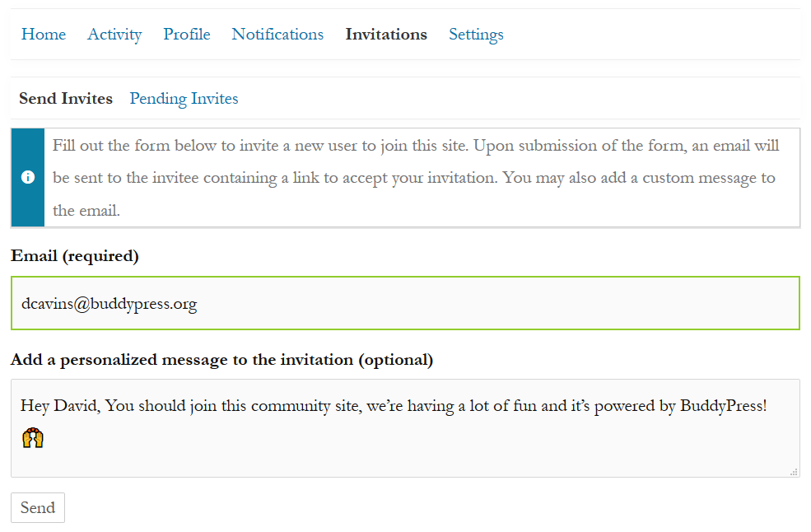This screenshot has width=811, height=532.
Task: Open the Activity section
Action: 114,35
